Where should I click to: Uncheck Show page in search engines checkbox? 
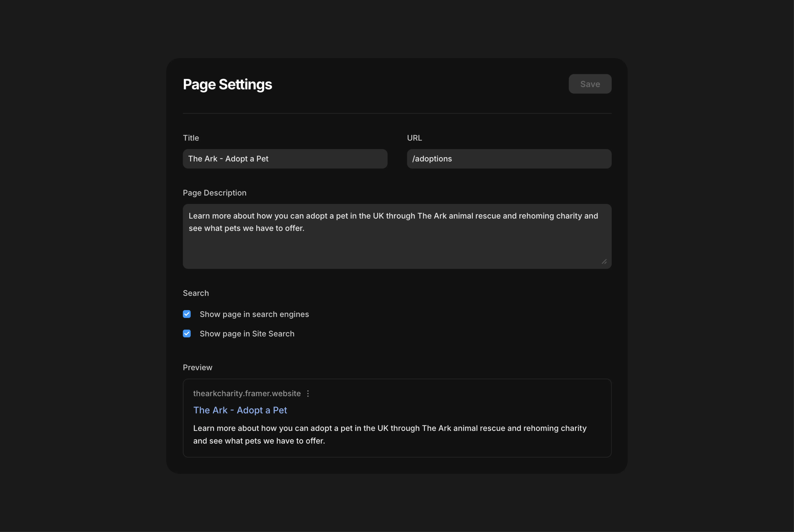(x=187, y=314)
